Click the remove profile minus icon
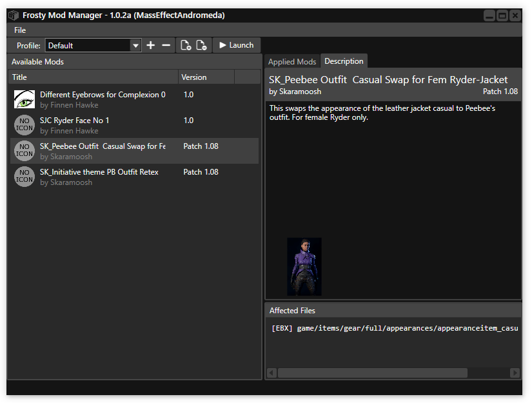The height and width of the screenshot is (408, 532). pos(166,45)
